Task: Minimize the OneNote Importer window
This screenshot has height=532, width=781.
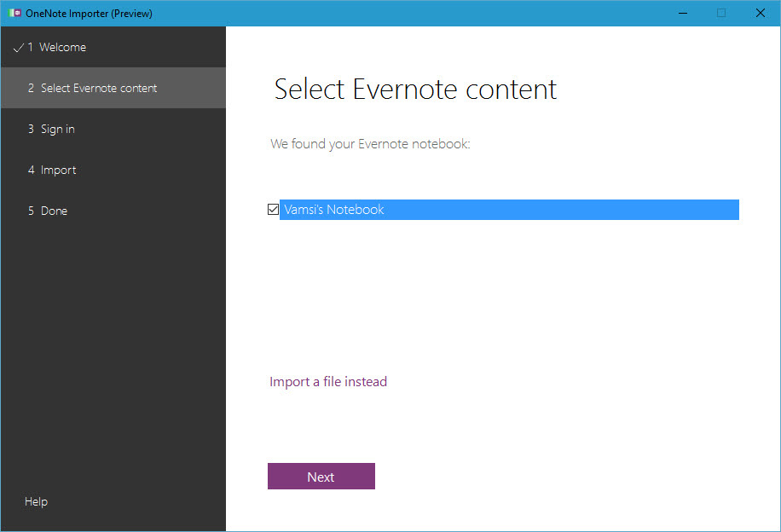Action: tap(681, 13)
